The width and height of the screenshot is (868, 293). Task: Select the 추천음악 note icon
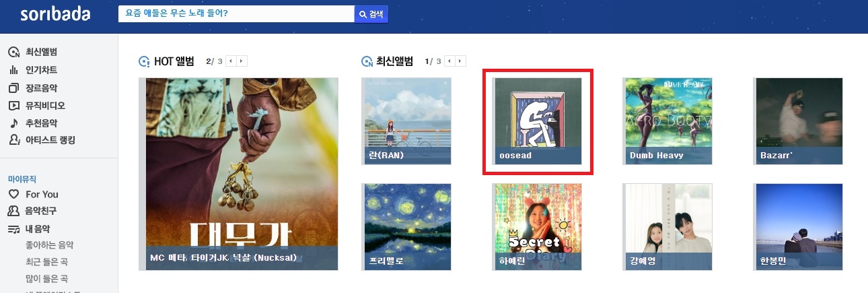pyautogui.click(x=13, y=123)
